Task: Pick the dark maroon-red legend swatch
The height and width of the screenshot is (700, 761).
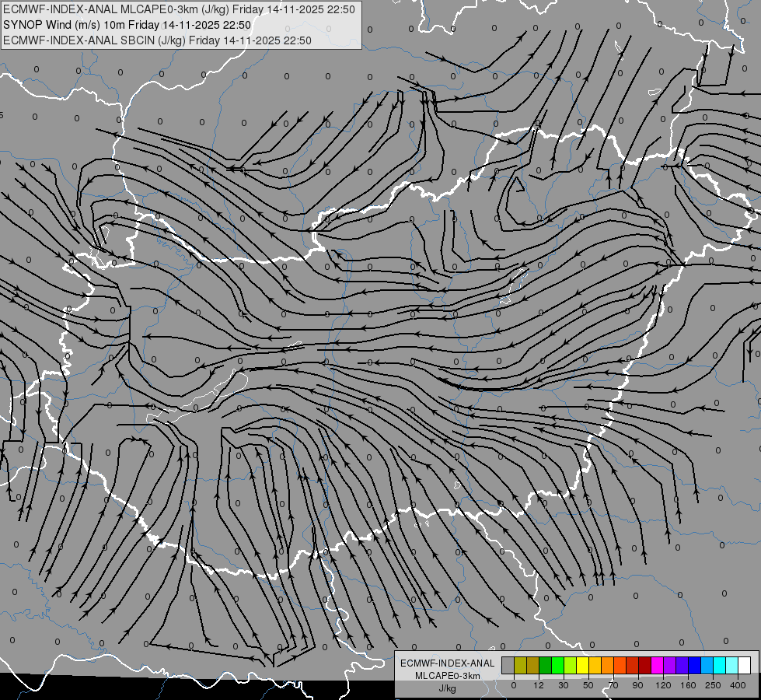Action: click(644, 665)
